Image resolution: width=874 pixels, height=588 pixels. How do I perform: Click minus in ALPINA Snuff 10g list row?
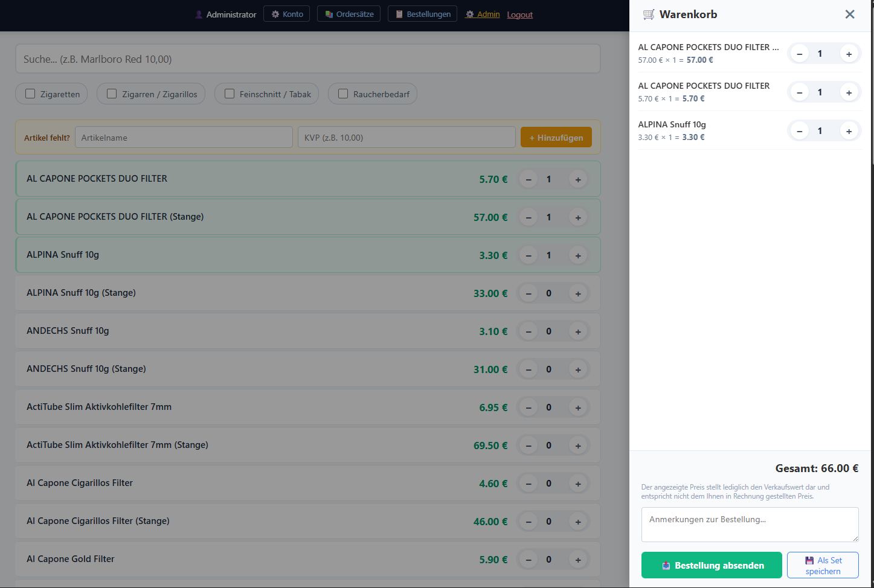529,255
